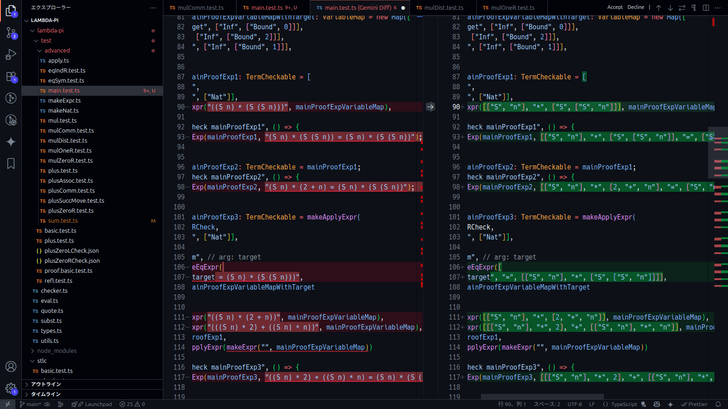Click the Explorer more actions ellipsis
This screenshot has width=728, height=409.
pos(153,7)
